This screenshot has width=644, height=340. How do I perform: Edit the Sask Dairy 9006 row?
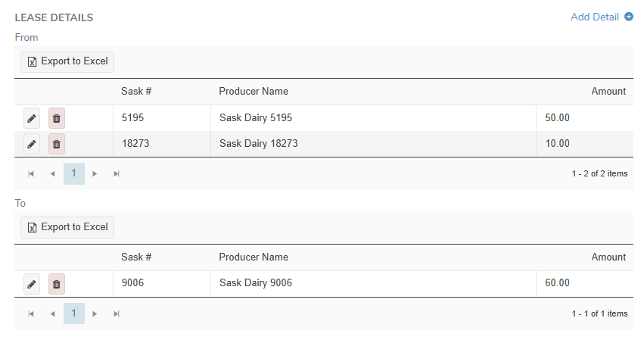(31, 284)
